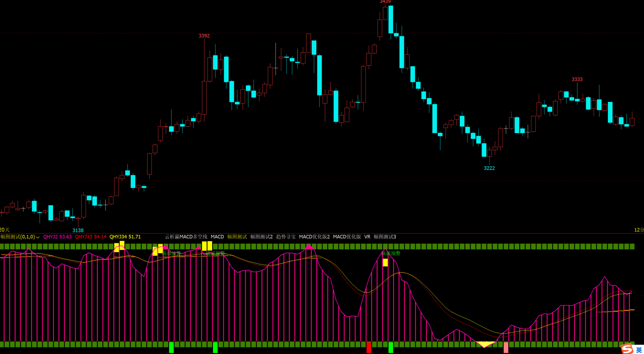Click the yellow inverted triangle bottom marker
This screenshot has width=644, height=354.
(486, 344)
